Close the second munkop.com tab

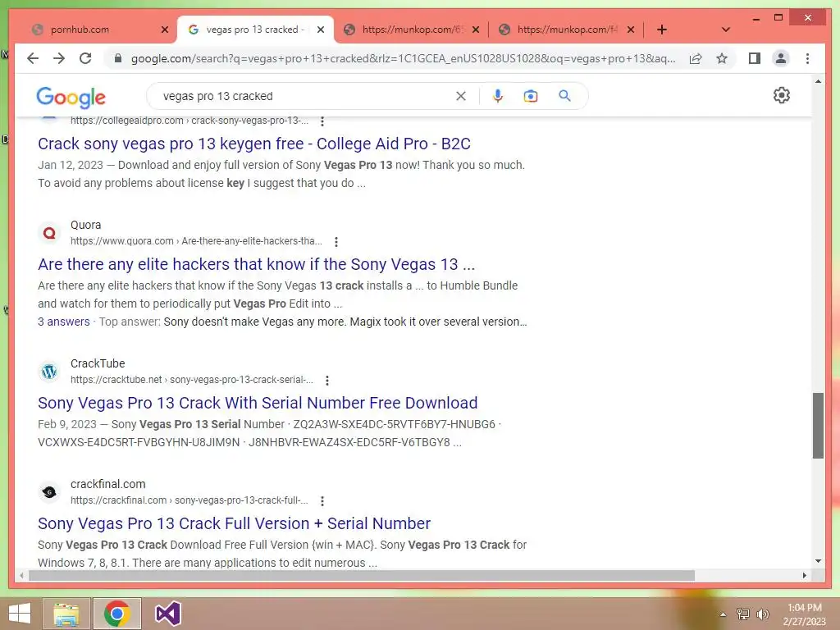(x=631, y=30)
